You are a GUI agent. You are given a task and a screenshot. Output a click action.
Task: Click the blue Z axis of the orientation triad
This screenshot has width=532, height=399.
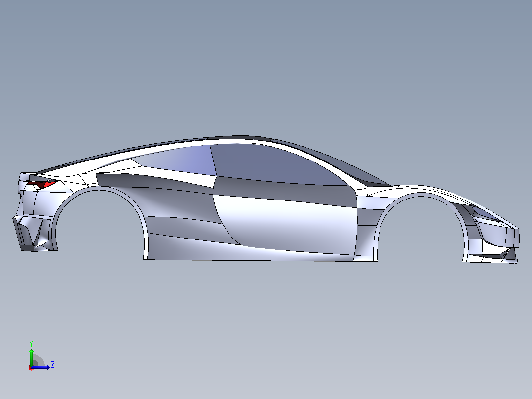coord(40,367)
